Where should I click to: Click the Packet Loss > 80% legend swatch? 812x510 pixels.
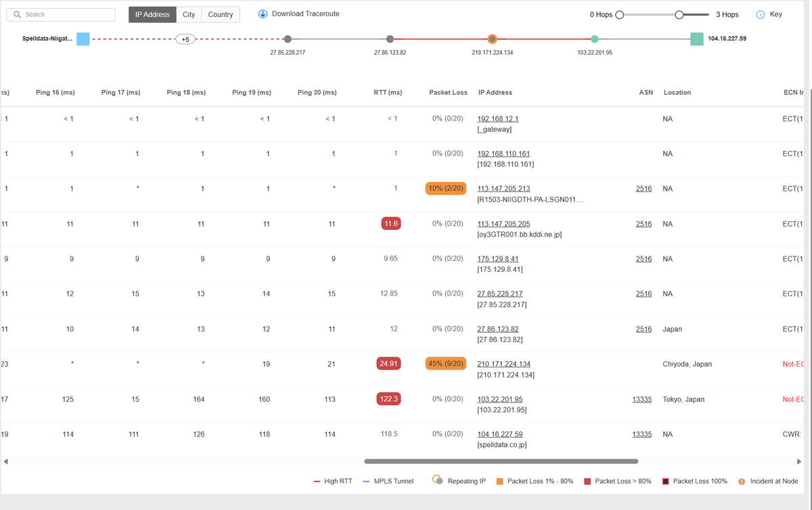click(587, 482)
